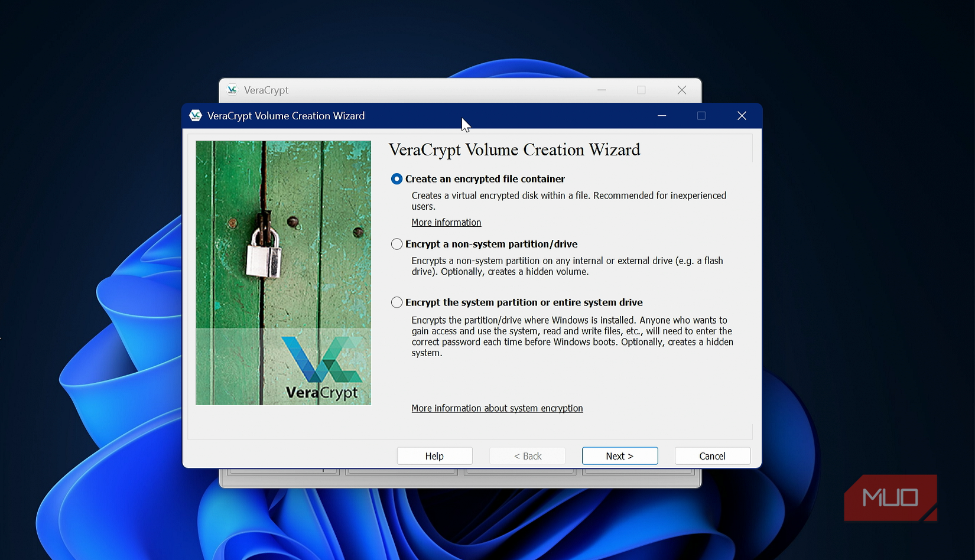Maximize the Volume Creation Wizard window
Image resolution: width=975 pixels, height=560 pixels.
click(701, 116)
